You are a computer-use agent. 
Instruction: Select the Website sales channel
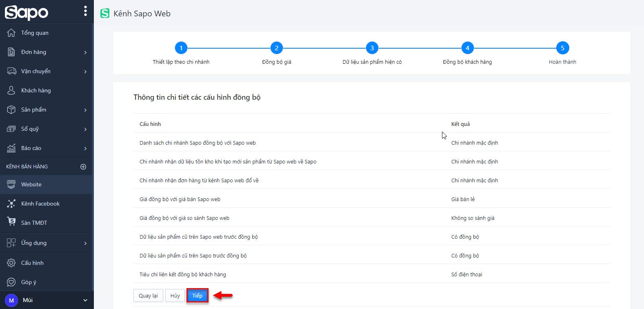(x=46, y=184)
